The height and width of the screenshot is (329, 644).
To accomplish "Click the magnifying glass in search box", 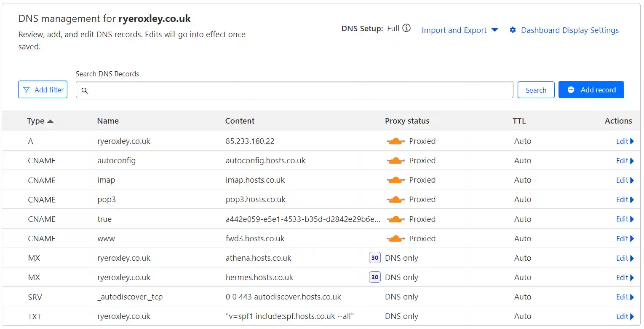I will 85,90.
